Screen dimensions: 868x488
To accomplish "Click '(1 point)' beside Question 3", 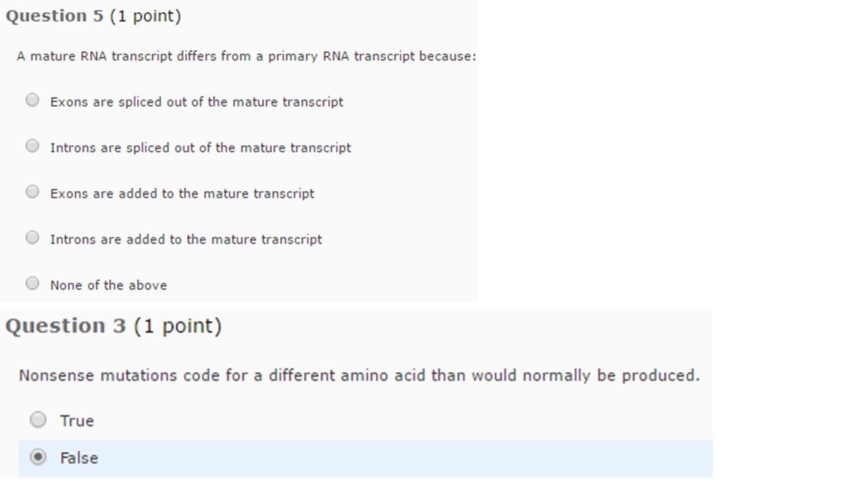I will [178, 327].
